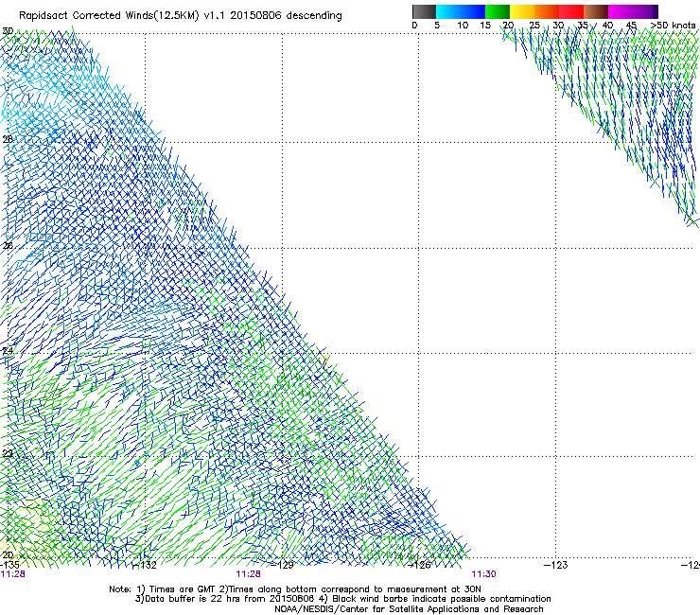Click the '>50 knots' legend label
700x615 pixels.
[x=673, y=25]
